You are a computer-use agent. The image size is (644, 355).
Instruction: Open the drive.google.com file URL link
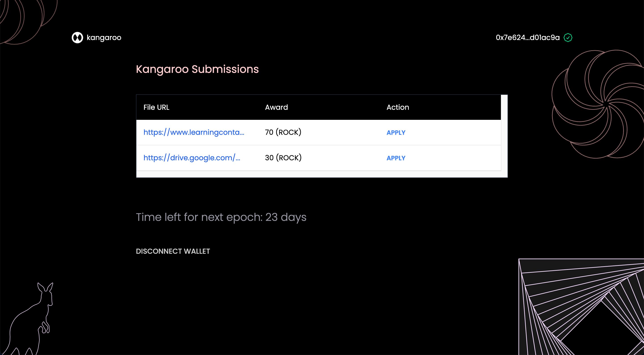(x=192, y=158)
